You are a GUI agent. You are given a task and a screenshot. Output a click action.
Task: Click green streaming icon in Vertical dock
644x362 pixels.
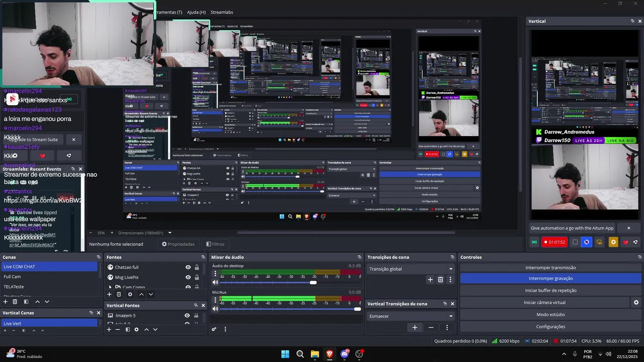pyautogui.click(x=534, y=242)
